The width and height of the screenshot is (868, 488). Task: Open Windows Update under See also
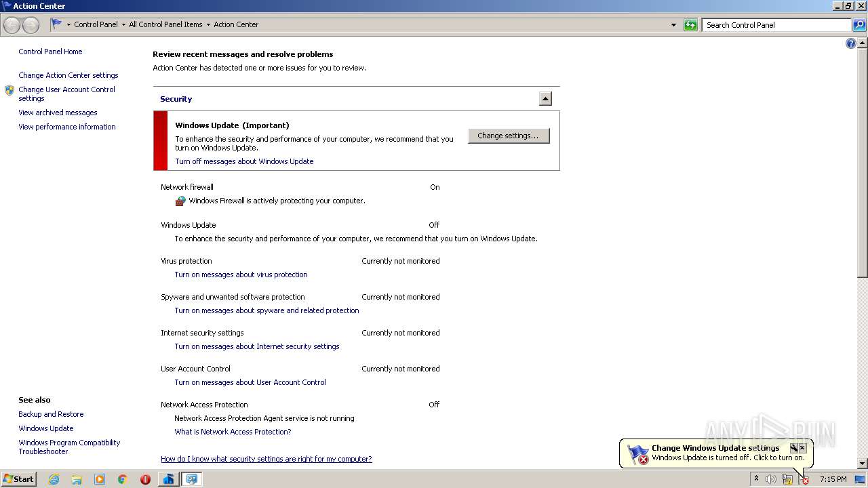point(46,428)
